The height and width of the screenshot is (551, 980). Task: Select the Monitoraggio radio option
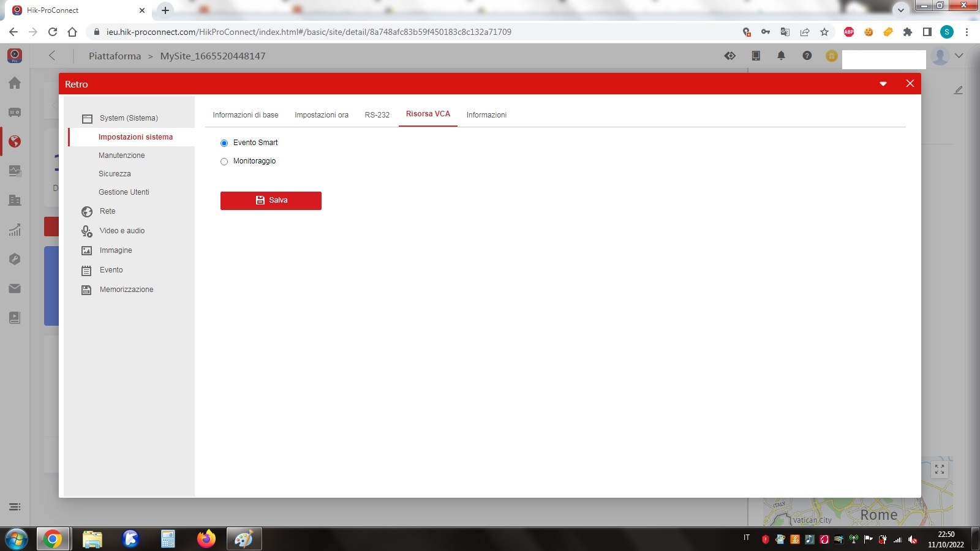coord(224,162)
